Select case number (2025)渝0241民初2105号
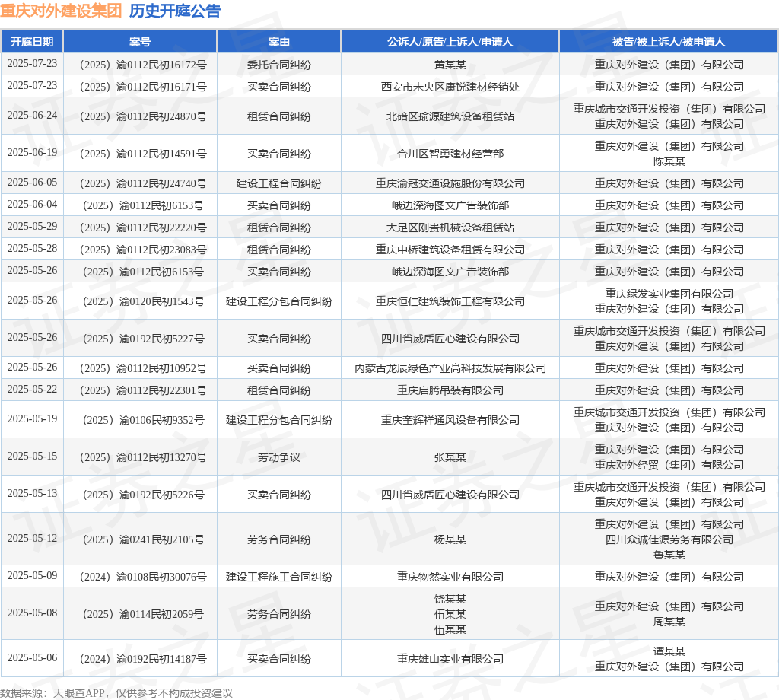The width and height of the screenshot is (779, 700). tap(143, 539)
